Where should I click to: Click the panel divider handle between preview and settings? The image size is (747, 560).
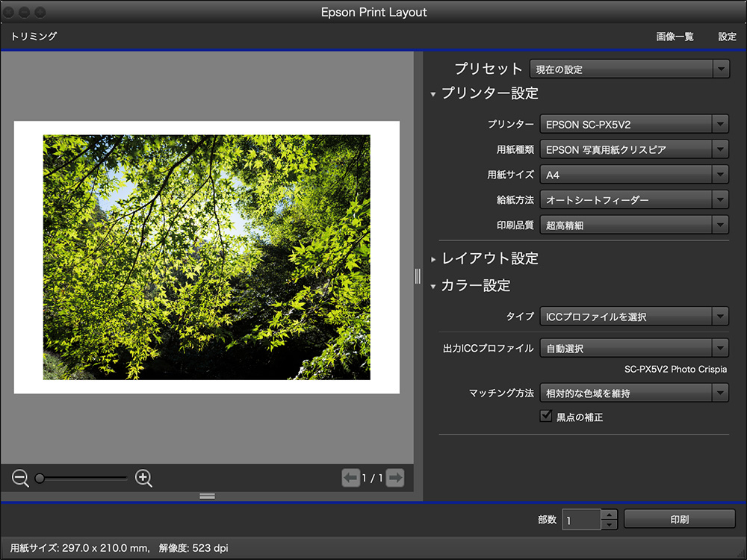point(417,276)
